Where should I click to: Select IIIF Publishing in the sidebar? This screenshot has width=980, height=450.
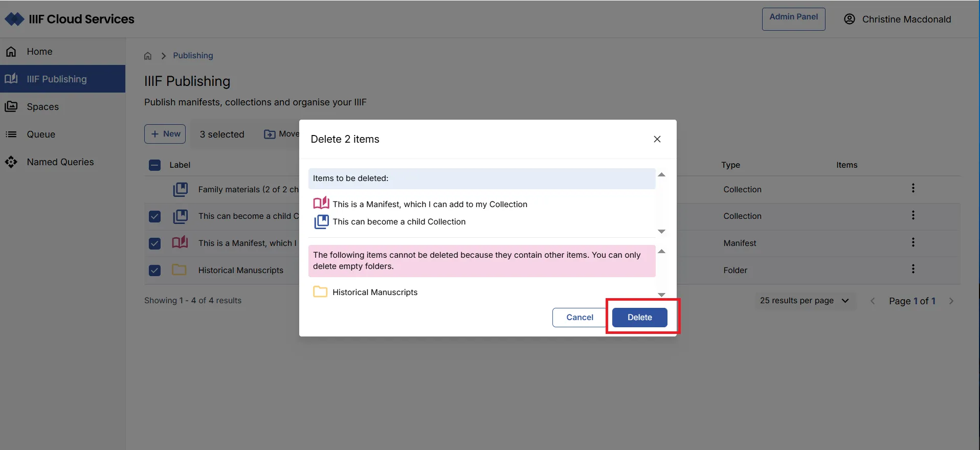click(62, 79)
